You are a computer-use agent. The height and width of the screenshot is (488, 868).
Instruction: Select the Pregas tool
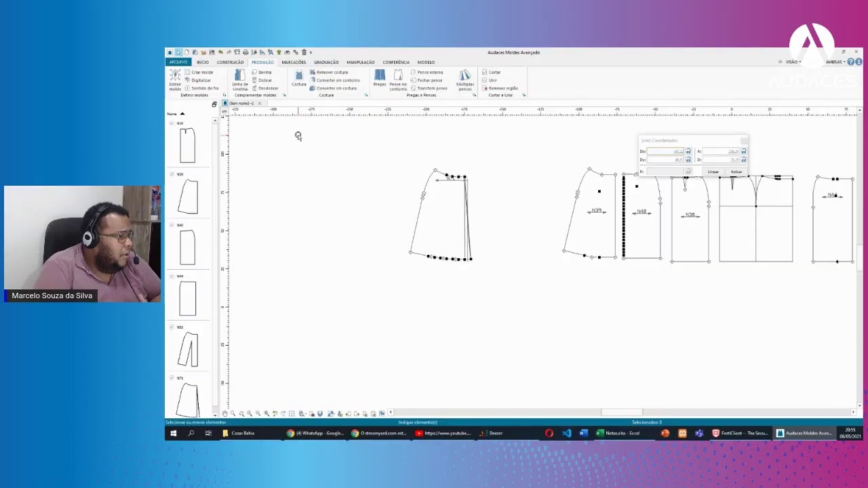click(380, 78)
